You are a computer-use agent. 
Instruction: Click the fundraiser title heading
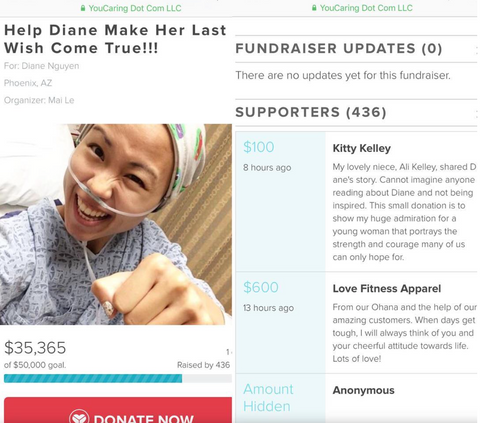(115, 39)
